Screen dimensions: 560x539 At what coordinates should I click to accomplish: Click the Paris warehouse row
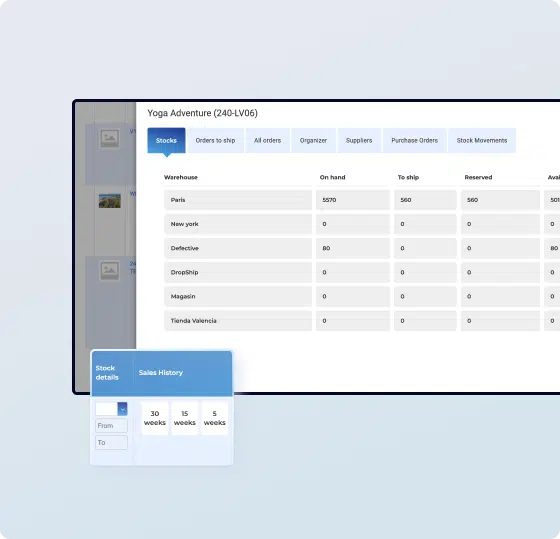coord(362,200)
